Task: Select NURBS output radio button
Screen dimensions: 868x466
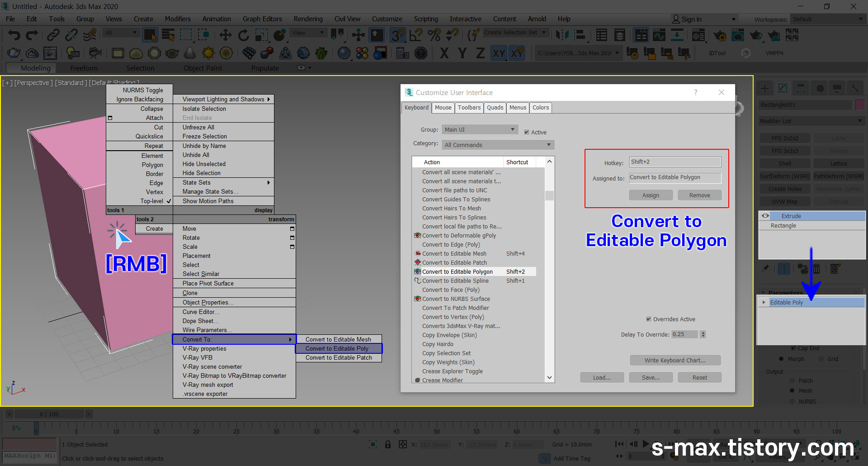Action: [792, 401]
